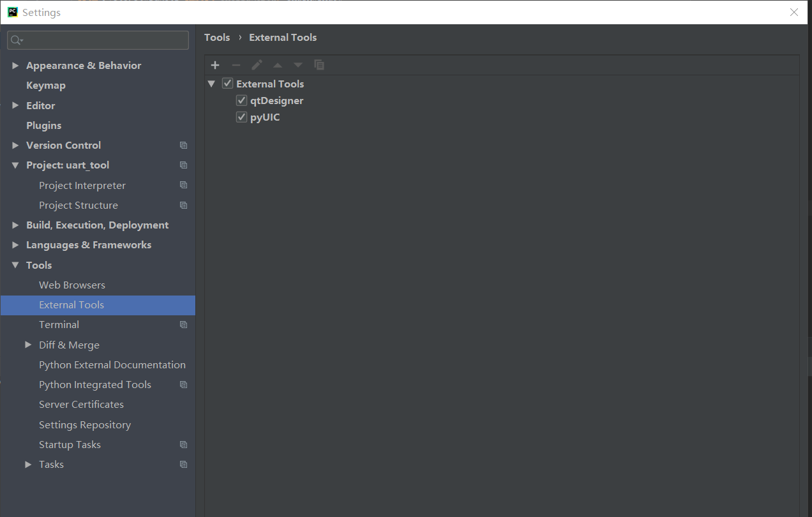The image size is (812, 517).
Task: Uncheck the qtDesigner checkbox
Action: (x=241, y=100)
